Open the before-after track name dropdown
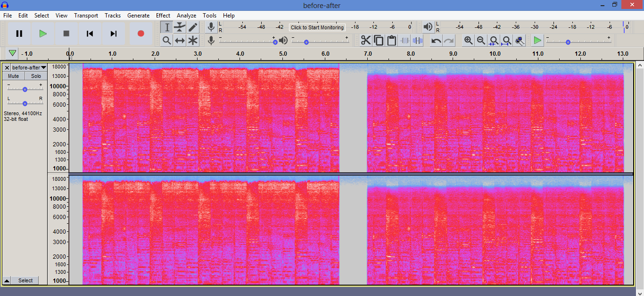 coord(29,68)
